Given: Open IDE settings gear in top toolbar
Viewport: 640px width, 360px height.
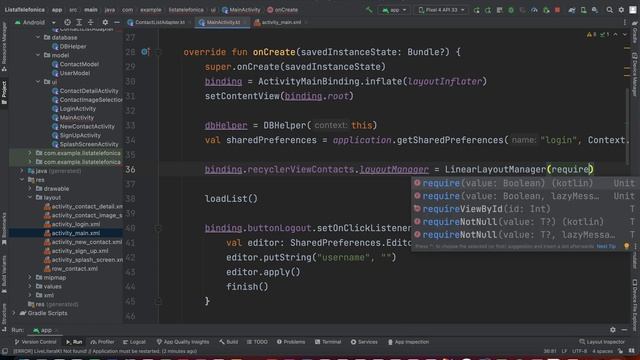Looking at the screenshot, I should pyautogui.click(x=621, y=10).
